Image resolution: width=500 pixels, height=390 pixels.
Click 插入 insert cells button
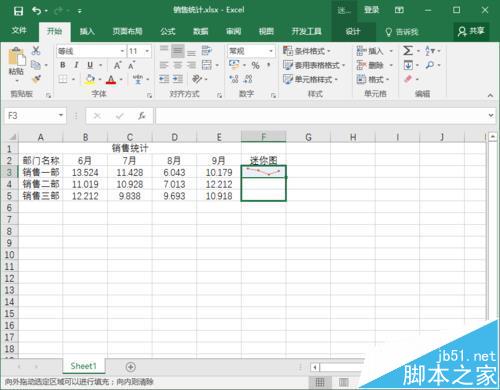tap(370, 51)
